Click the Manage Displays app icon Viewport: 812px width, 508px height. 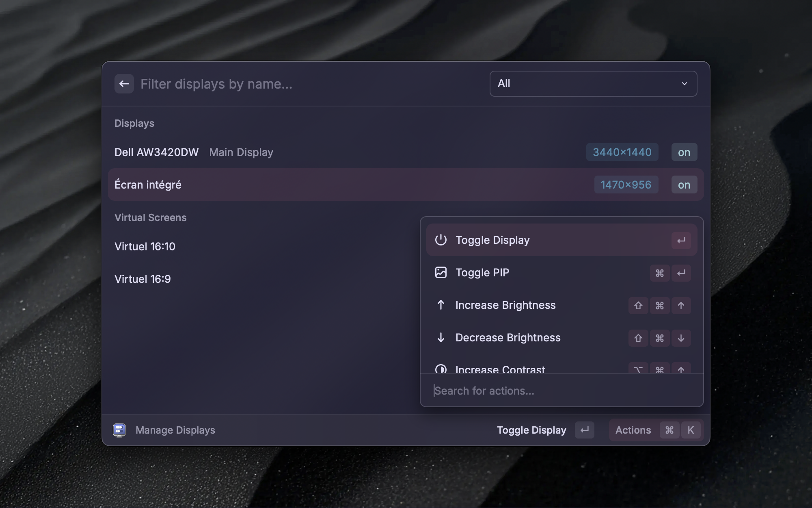119,430
